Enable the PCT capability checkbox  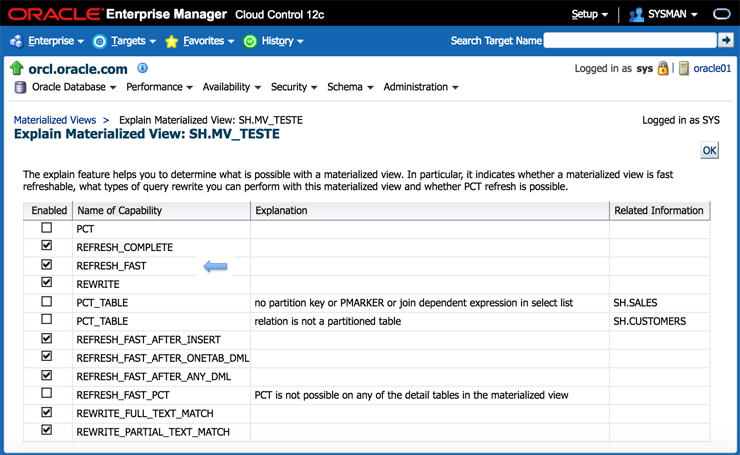tap(46, 228)
